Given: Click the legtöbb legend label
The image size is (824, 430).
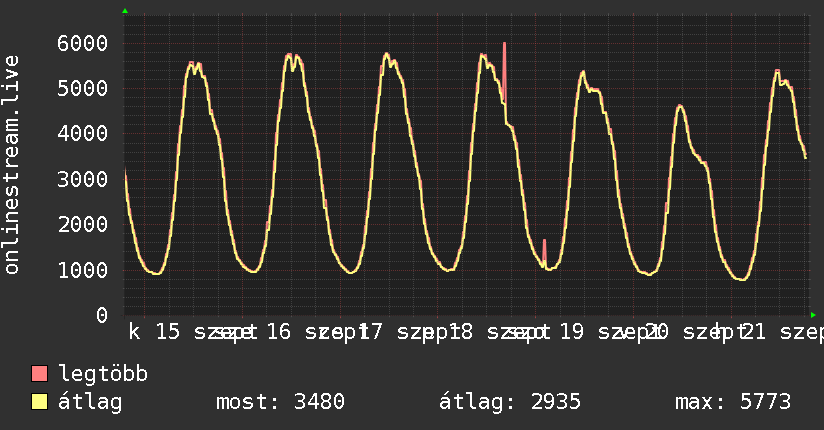Looking at the screenshot, I should [x=103, y=373].
